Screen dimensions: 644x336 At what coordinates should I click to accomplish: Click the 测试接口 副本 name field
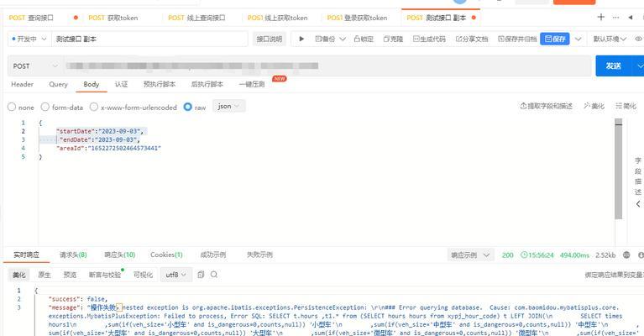pos(149,39)
